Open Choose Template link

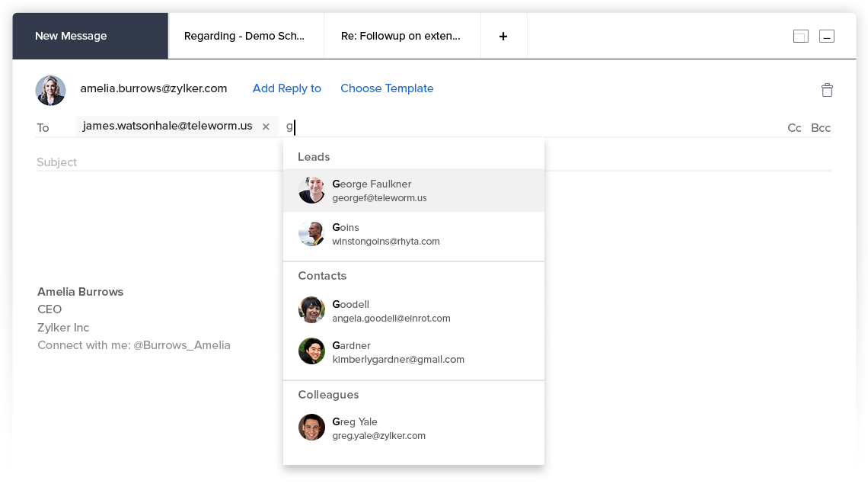tap(387, 88)
